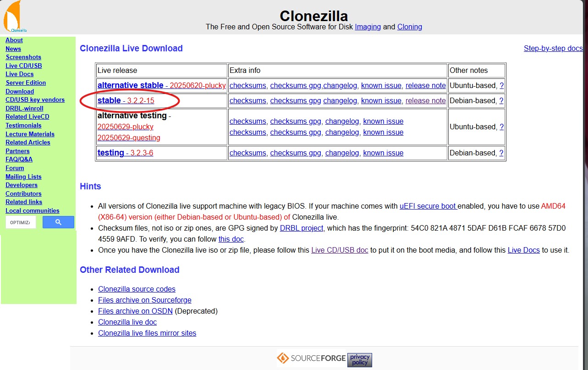Select Download in the sidebar
This screenshot has height=370, width=588.
(x=20, y=91)
